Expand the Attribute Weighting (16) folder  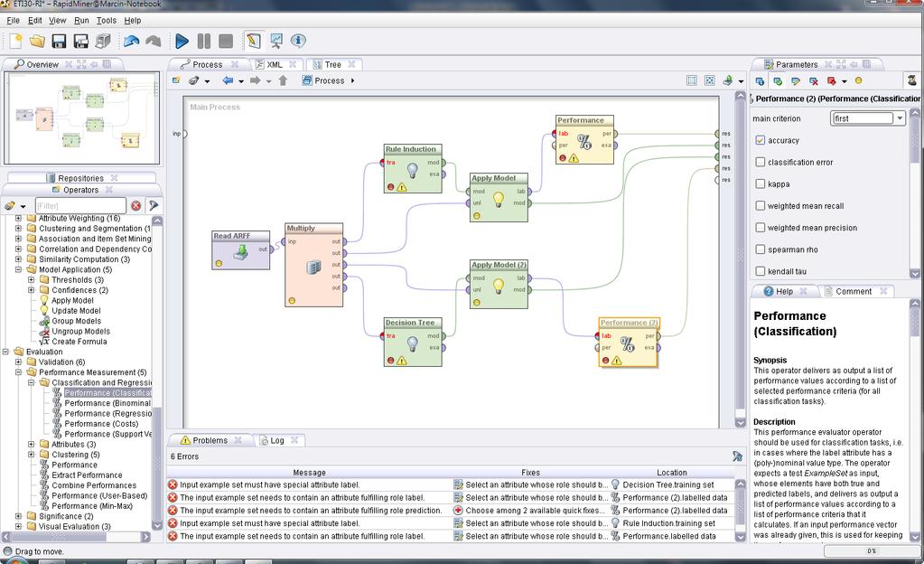18,219
